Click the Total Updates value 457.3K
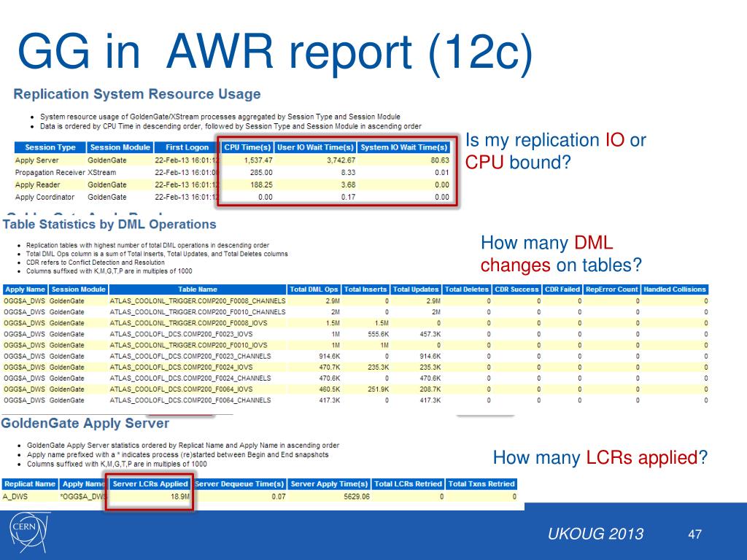 pyautogui.click(x=430, y=334)
